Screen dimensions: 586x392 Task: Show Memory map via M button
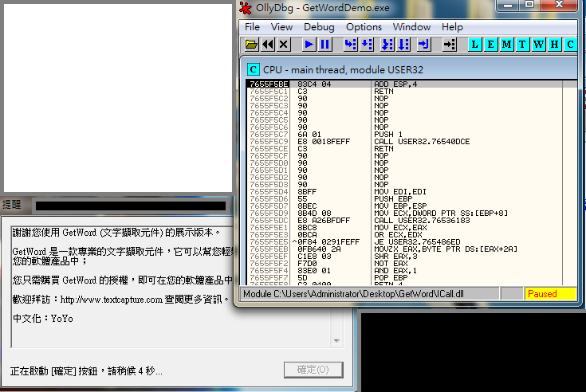pos(507,45)
